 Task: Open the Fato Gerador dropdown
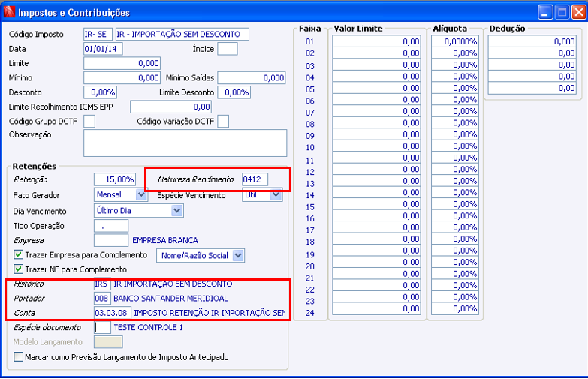click(x=141, y=194)
